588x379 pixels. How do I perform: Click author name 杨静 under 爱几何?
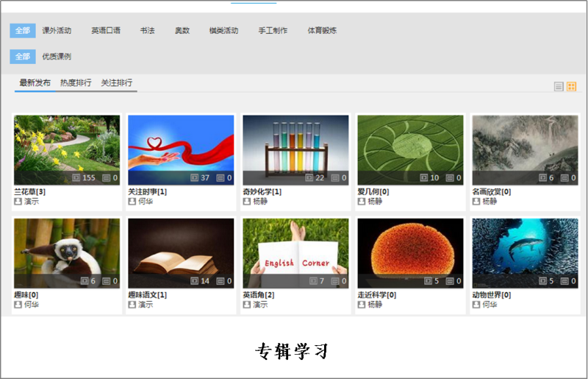375,202
